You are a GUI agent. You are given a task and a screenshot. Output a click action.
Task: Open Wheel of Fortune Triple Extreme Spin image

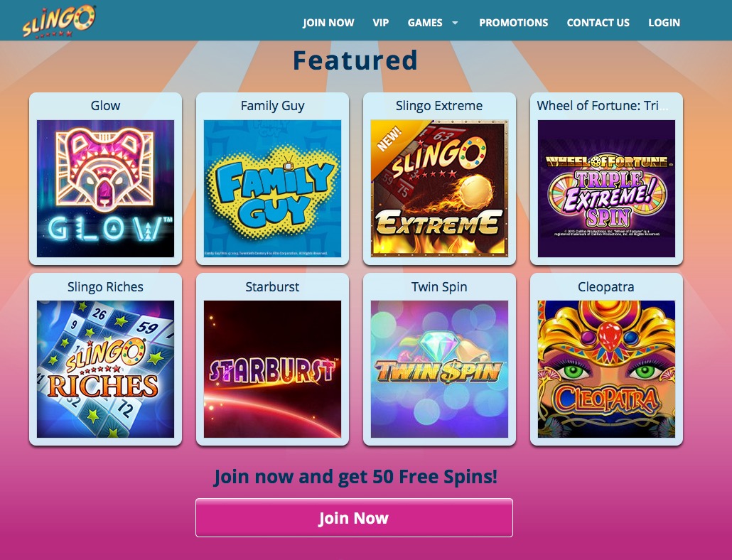pos(606,188)
